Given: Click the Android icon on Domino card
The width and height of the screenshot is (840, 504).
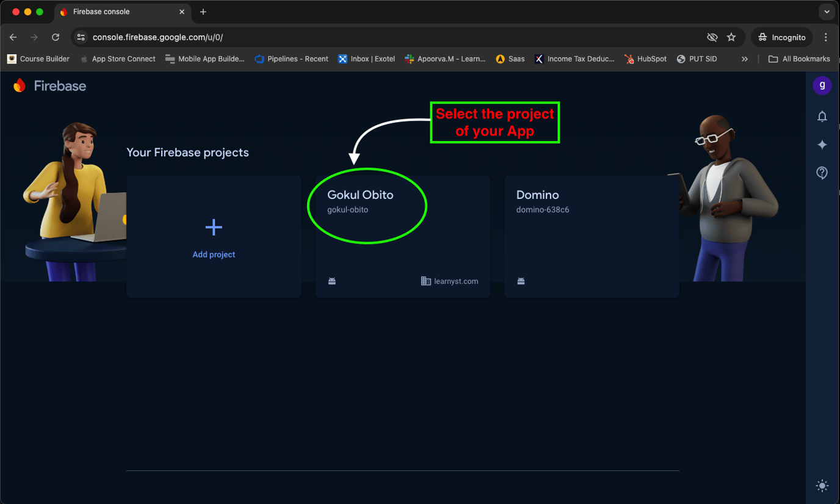Looking at the screenshot, I should [521, 281].
